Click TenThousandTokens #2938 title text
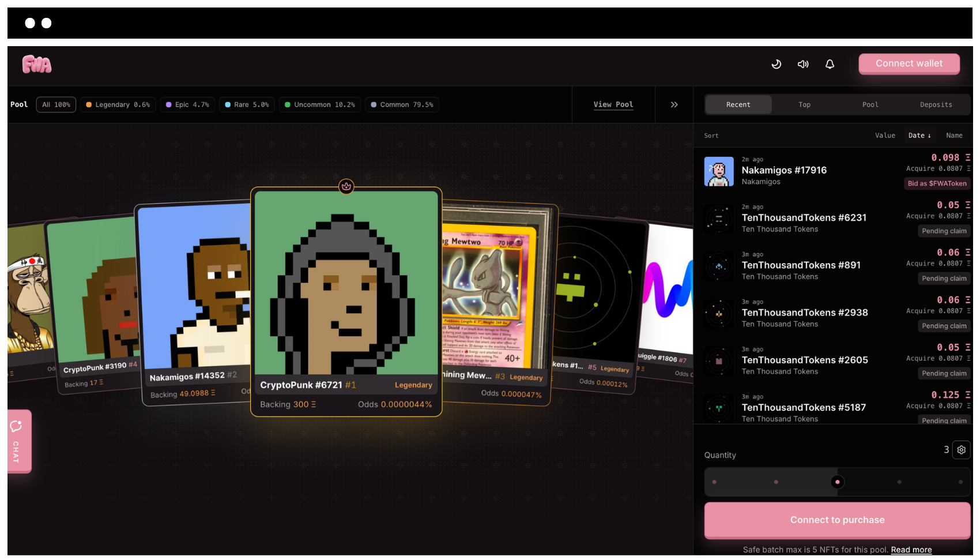Image resolution: width=980 pixels, height=560 pixels. click(805, 313)
